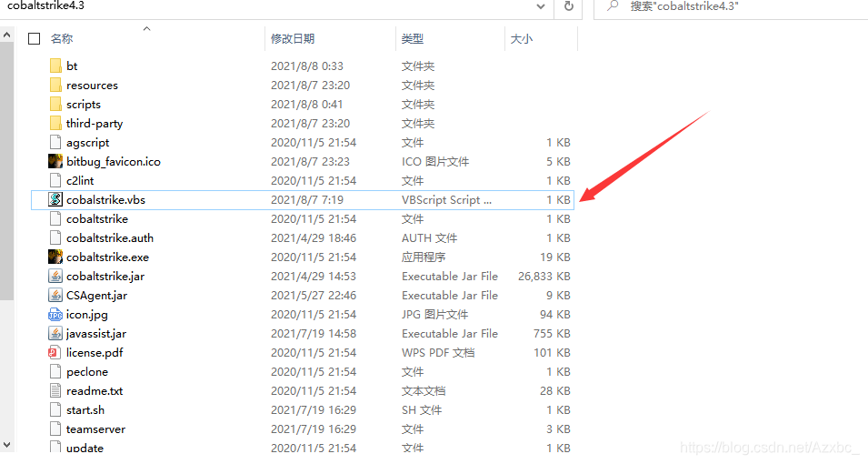Click the CSAgent.jar Java icon

[55, 295]
